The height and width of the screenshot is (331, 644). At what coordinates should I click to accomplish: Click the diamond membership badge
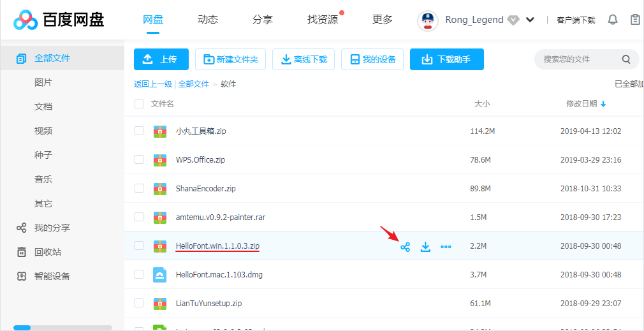click(513, 20)
